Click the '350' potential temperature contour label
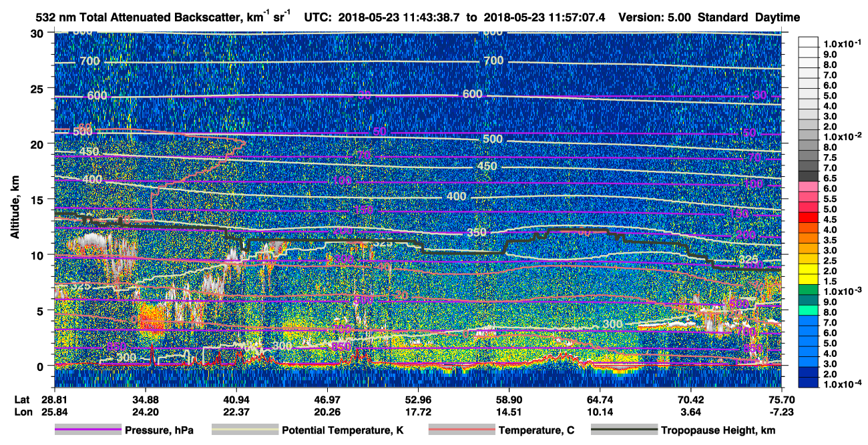 pos(477,232)
